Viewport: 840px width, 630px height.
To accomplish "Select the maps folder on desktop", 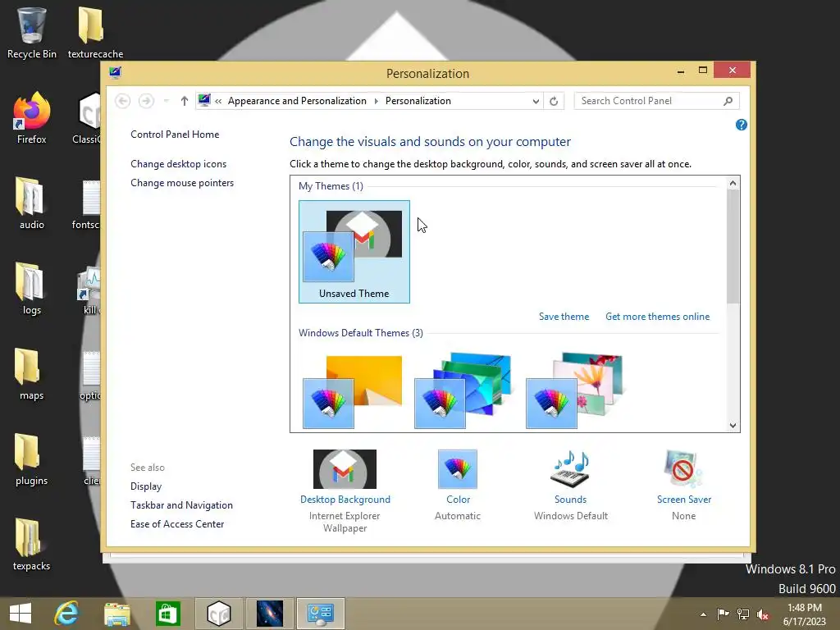I will 32,374.
